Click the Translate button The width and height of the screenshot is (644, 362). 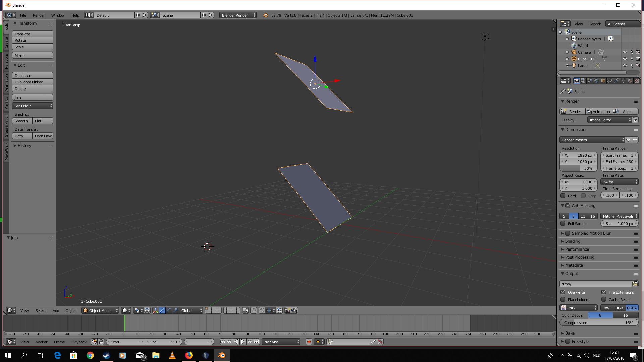pyautogui.click(x=33, y=34)
